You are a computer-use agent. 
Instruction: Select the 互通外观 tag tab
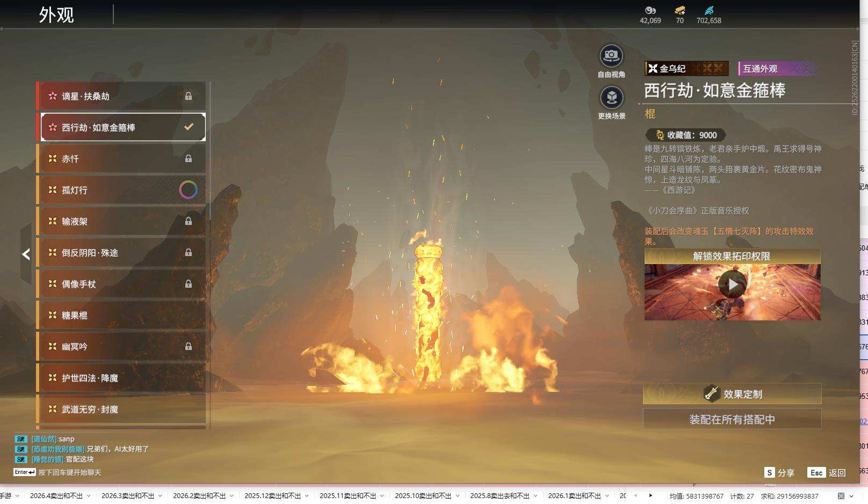(x=777, y=69)
